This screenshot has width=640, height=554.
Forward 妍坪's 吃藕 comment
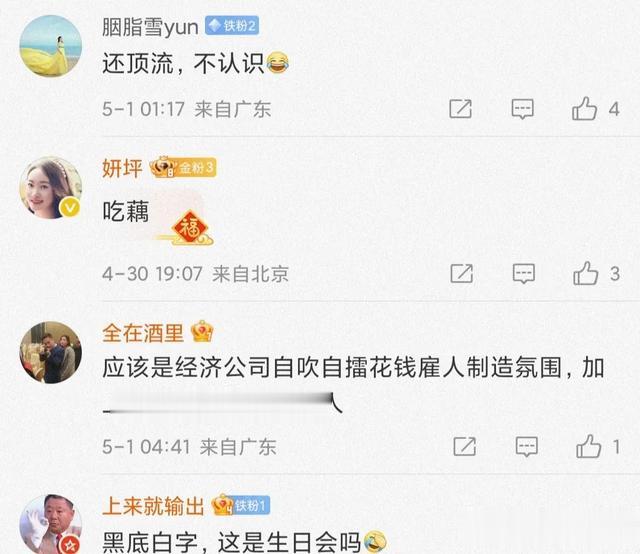tap(462, 273)
